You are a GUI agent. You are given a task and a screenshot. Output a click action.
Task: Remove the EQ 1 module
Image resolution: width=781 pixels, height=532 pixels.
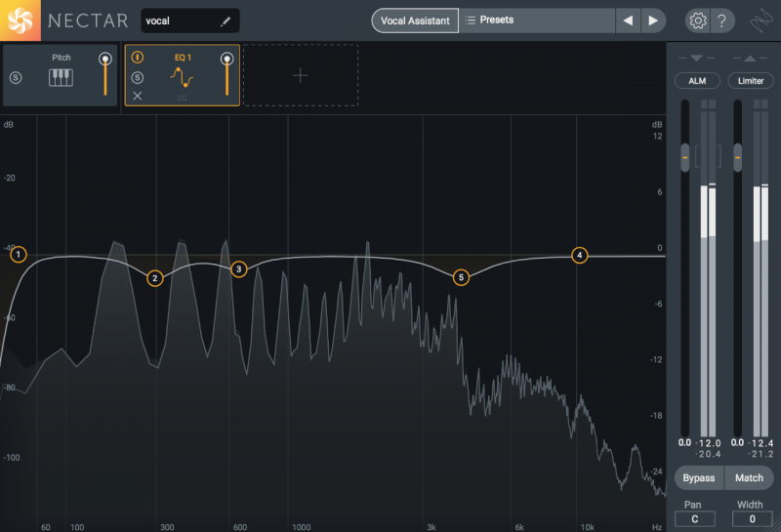click(138, 96)
